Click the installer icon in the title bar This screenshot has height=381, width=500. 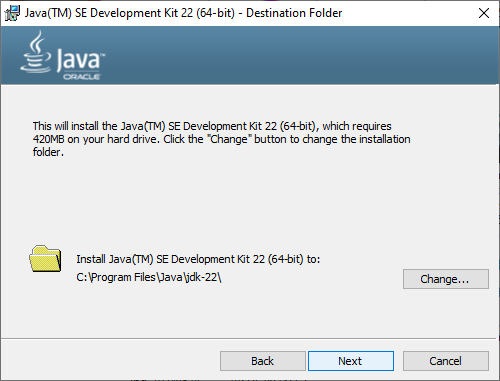point(12,13)
